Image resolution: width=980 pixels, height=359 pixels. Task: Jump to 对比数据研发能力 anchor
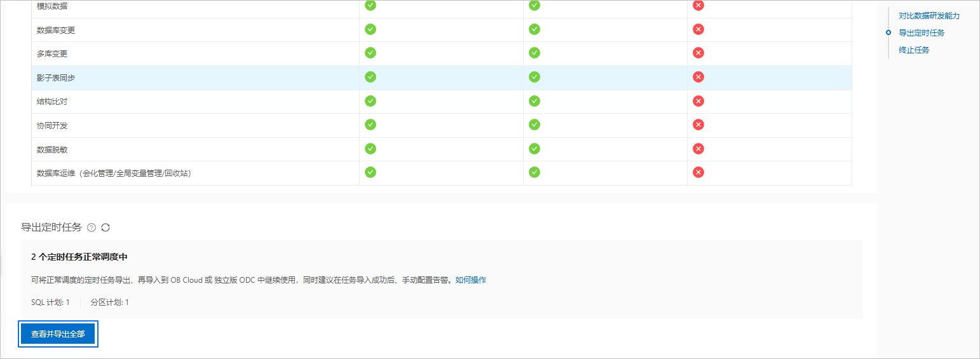tap(929, 16)
